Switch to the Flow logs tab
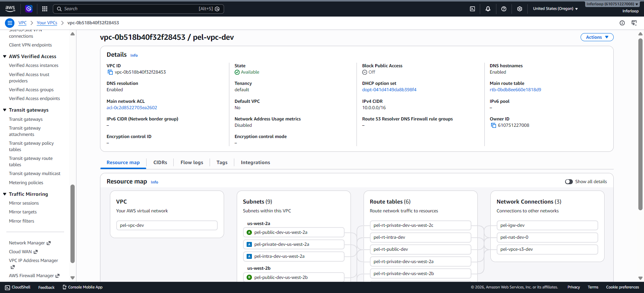Screen dimensions: 644x293 [192, 162]
